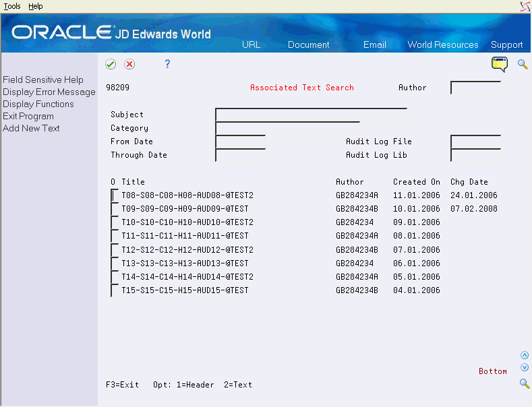Click the Chg Date column header
Screen dimensions: 532x407
point(469,182)
